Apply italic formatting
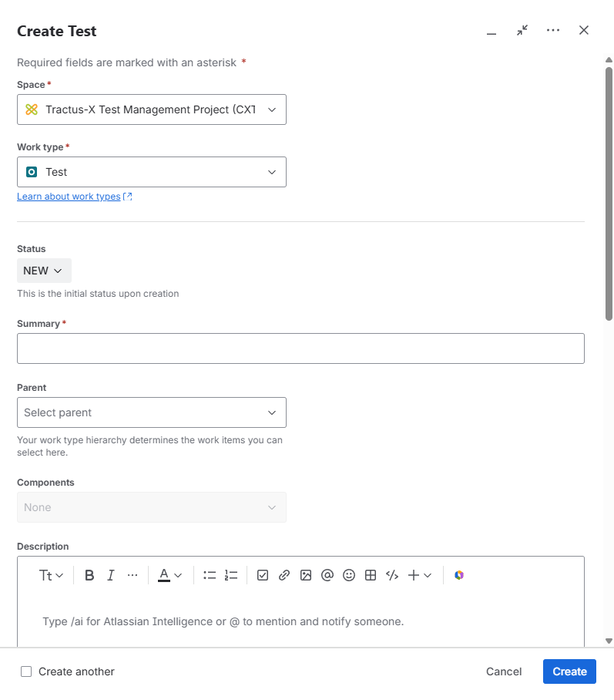614x700 pixels. click(110, 575)
